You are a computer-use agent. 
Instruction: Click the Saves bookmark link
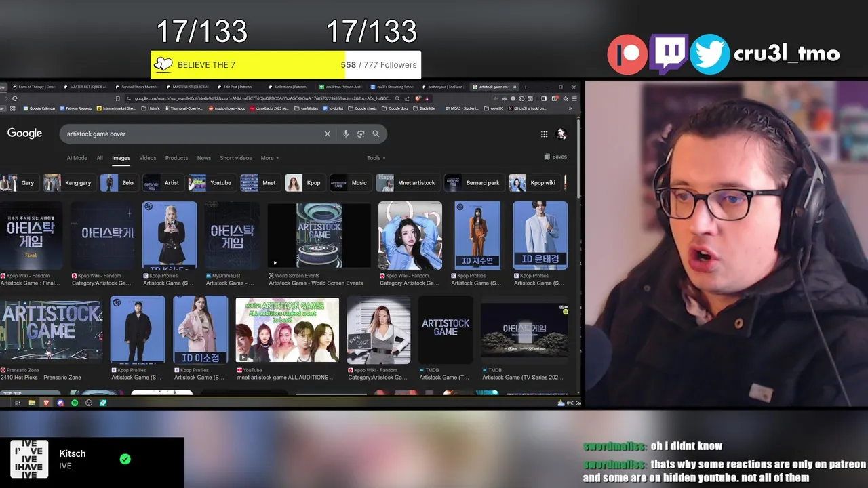(x=555, y=157)
